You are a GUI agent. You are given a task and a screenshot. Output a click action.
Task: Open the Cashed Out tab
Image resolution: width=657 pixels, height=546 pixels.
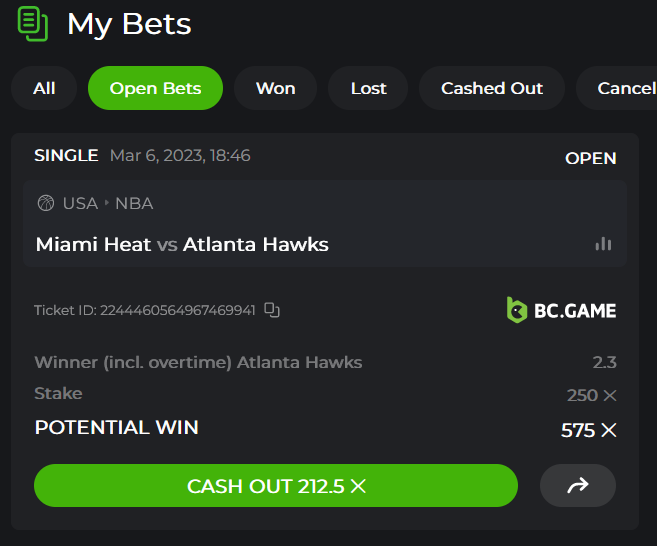coord(492,88)
